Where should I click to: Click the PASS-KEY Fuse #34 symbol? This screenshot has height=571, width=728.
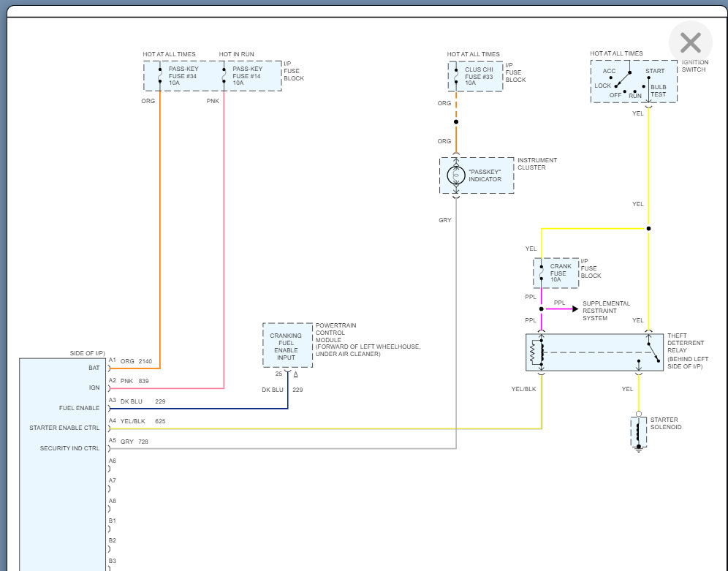tap(160, 76)
